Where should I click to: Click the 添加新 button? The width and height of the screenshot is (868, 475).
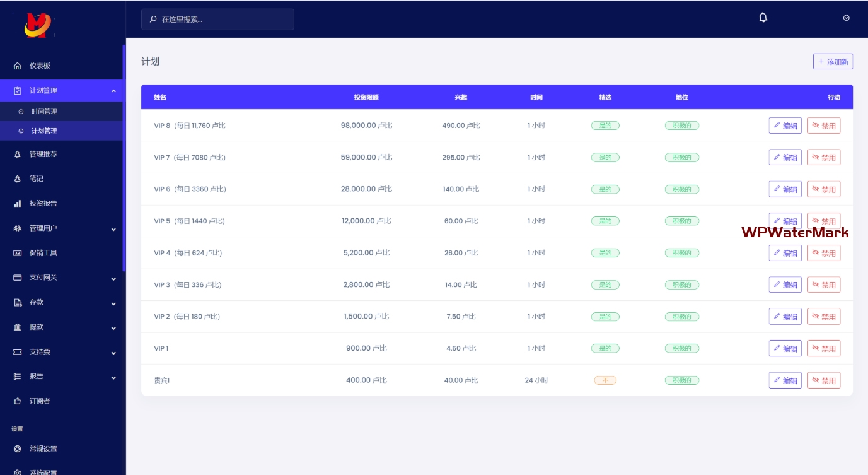[833, 61]
